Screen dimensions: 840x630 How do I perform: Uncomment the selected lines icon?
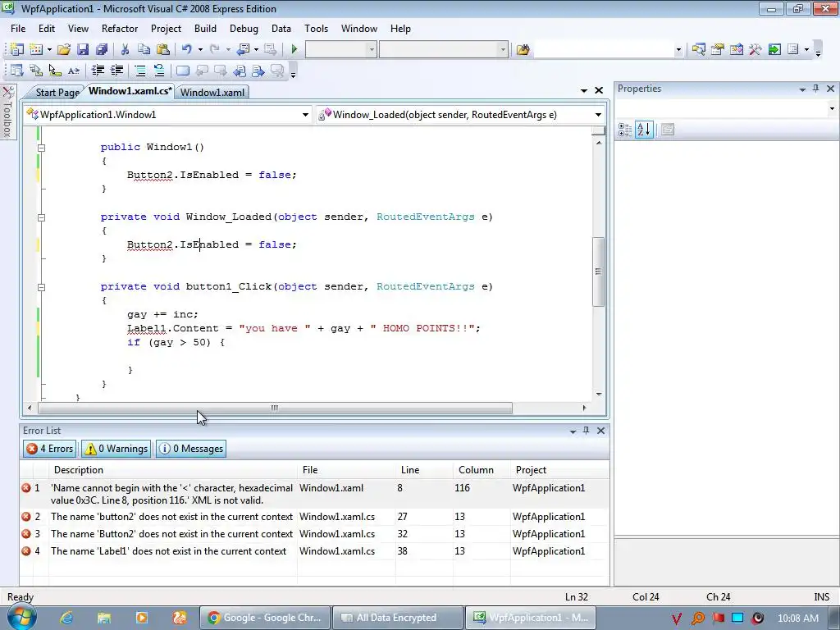159,71
